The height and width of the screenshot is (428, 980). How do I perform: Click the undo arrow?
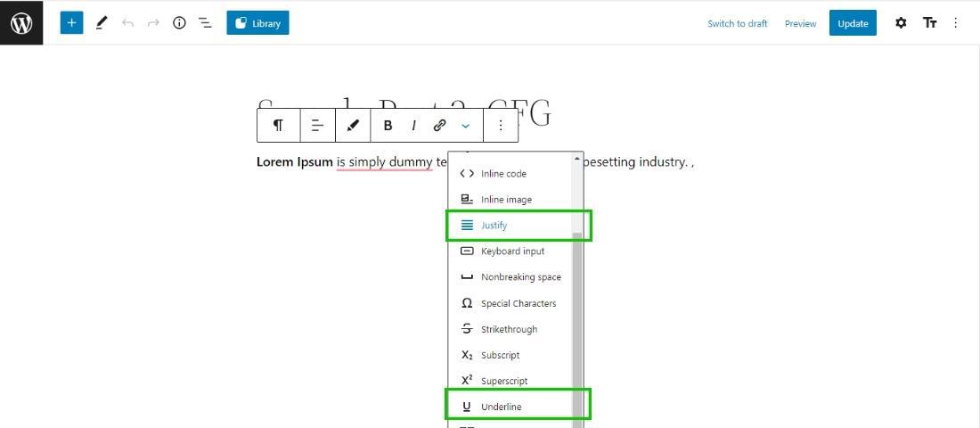pos(128,23)
